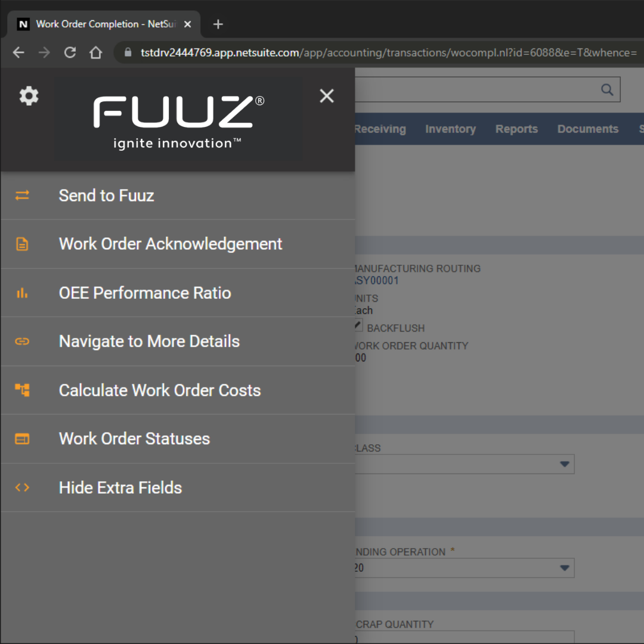Open the Receiving navigation tab
Image resolution: width=644 pixels, height=644 pixels.
[380, 129]
